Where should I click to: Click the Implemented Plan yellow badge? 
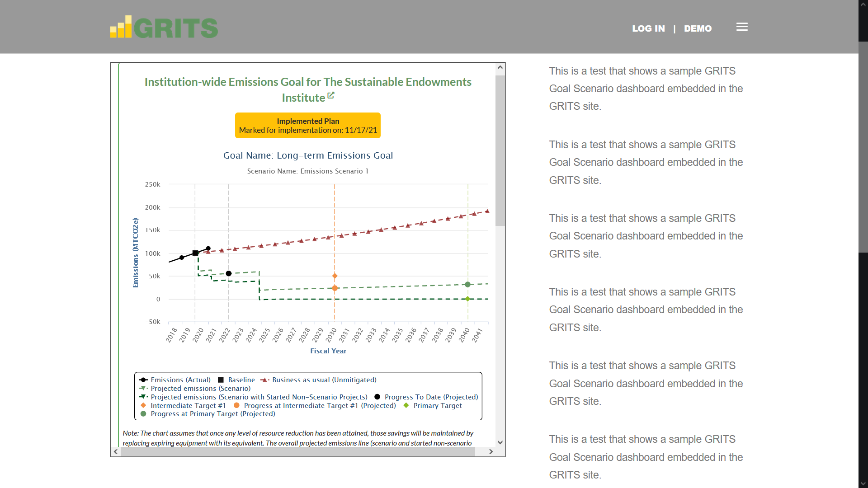pyautogui.click(x=308, y=125)
